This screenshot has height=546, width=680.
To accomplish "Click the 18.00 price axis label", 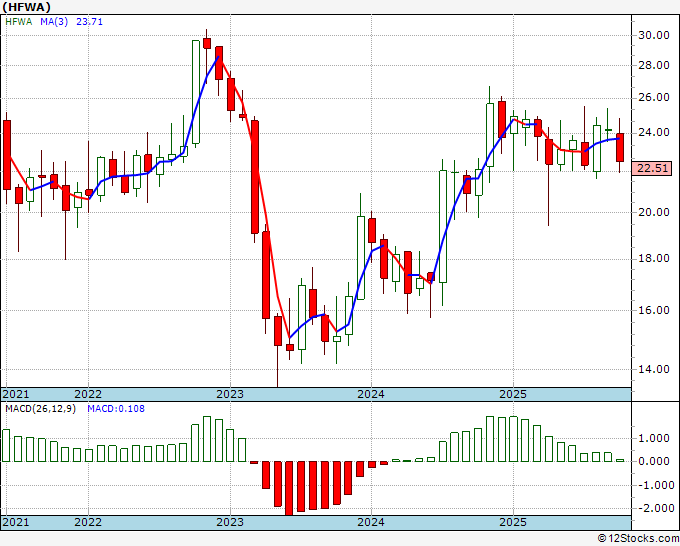I will [654, 258].
